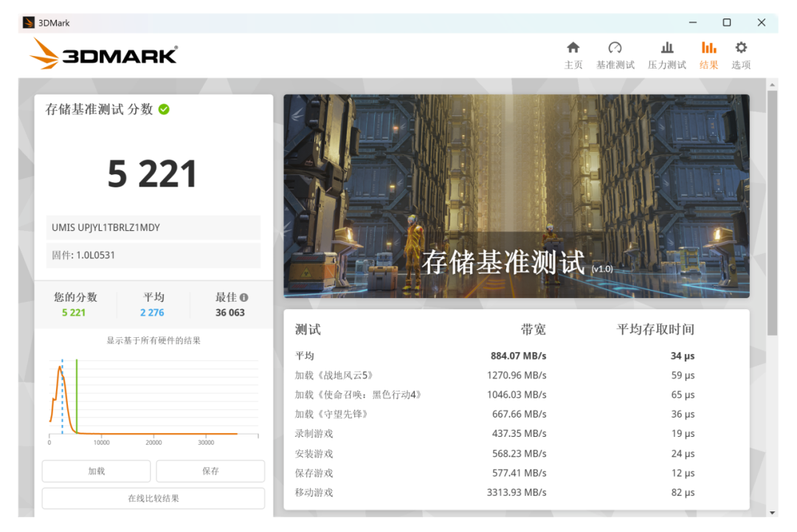This screenshot has height=532, width=797.
Task: Click the green validation checkmark beside 分数
Action: 164,109
